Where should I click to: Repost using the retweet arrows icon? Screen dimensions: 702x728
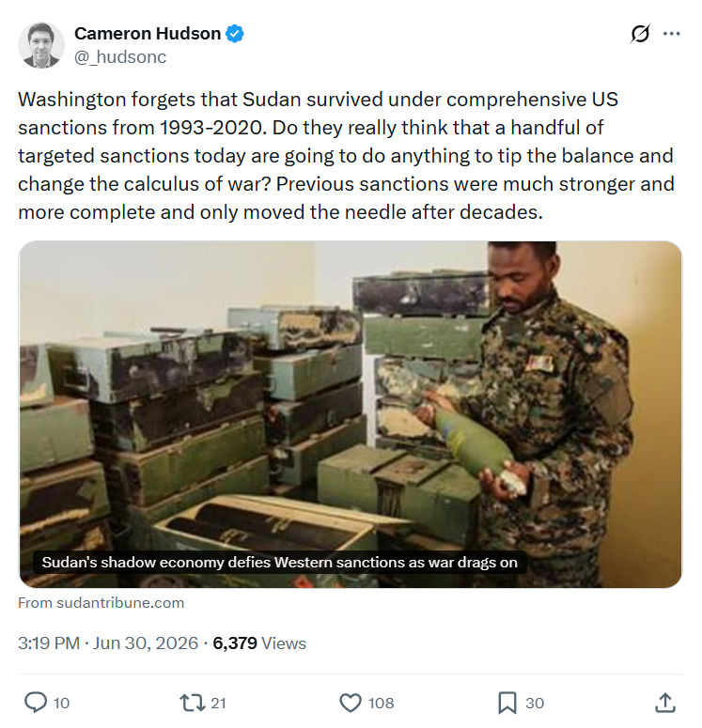(193, 703)
